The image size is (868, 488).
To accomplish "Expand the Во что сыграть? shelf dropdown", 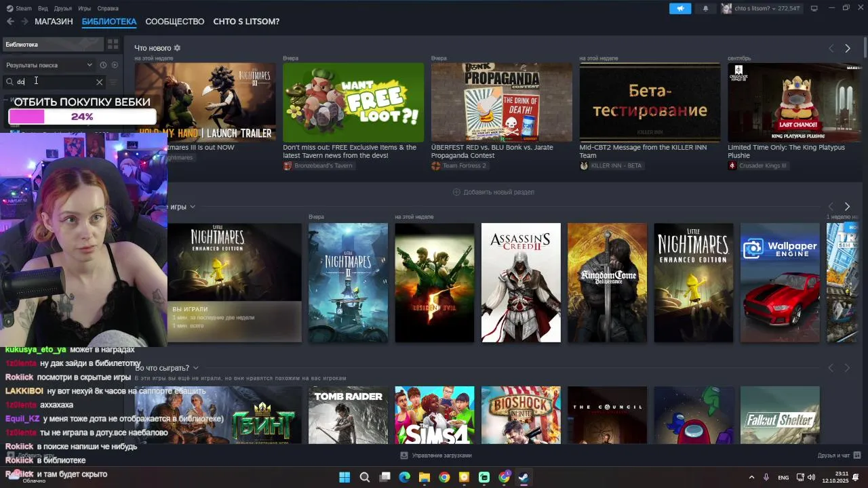I will point(196,368).
